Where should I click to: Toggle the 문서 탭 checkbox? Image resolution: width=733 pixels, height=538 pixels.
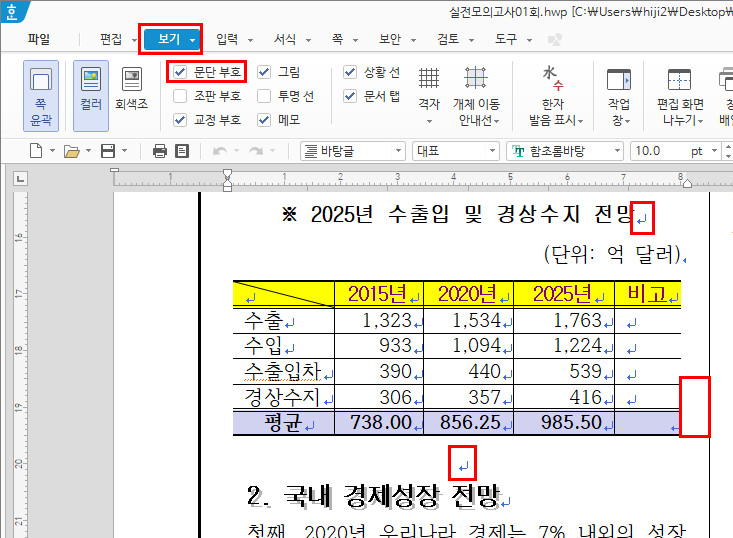click(x=350, y=96)
